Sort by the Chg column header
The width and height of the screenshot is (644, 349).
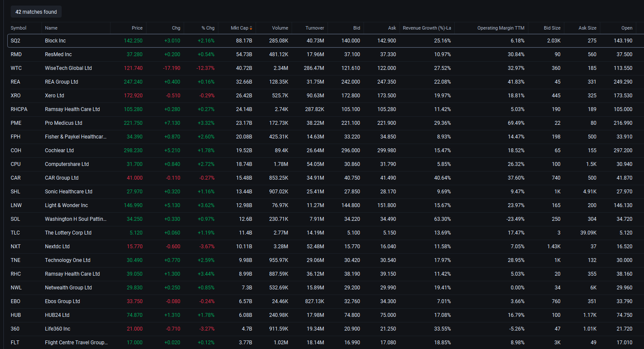coord(176,28)
